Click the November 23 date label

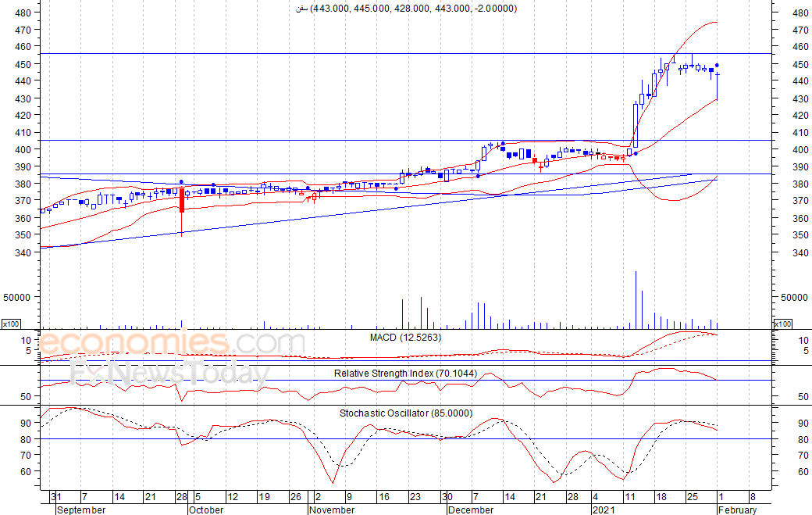(x=415, y=497)
